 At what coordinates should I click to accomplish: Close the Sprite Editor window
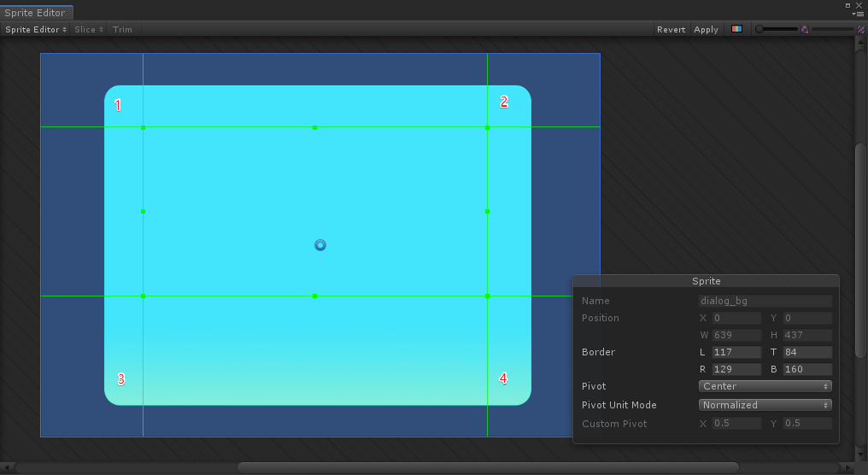[859, 5]
